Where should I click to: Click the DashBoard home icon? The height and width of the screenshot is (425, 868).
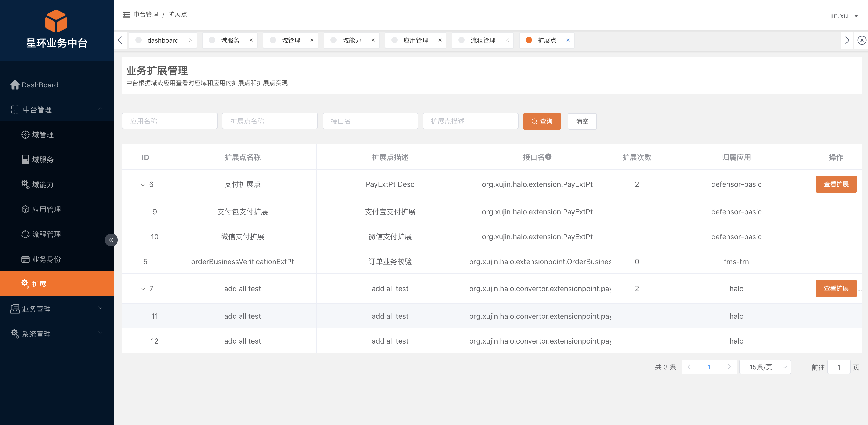coord(15,85)
